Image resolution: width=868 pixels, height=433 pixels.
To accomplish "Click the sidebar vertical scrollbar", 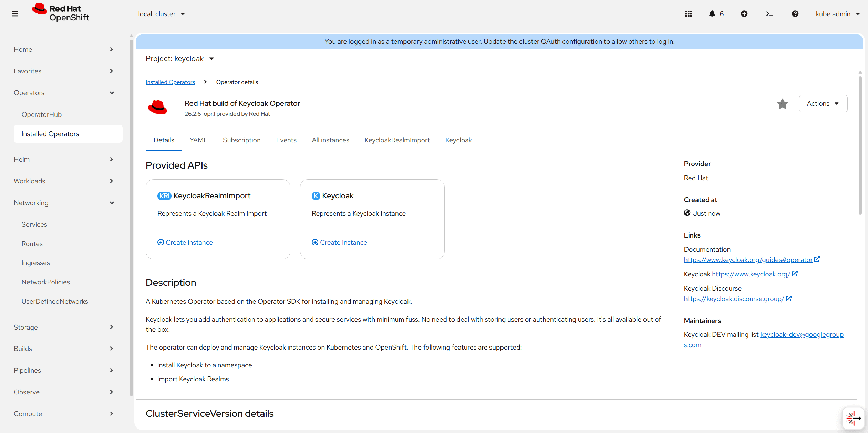I will click(131, 217).
